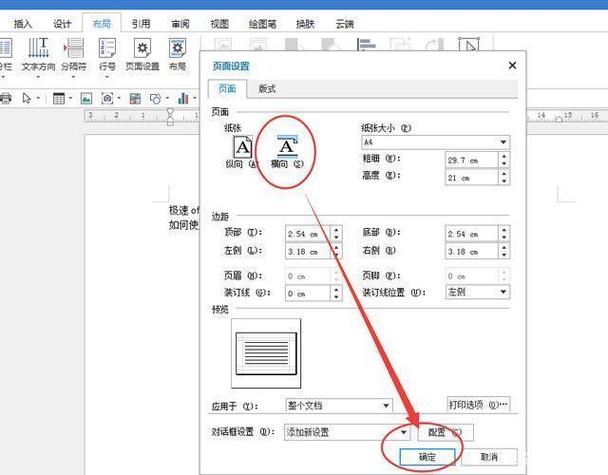Adjust the 宽度 width spinner
The width and height of the screenshot is (608, 475).
click(504, 160)
